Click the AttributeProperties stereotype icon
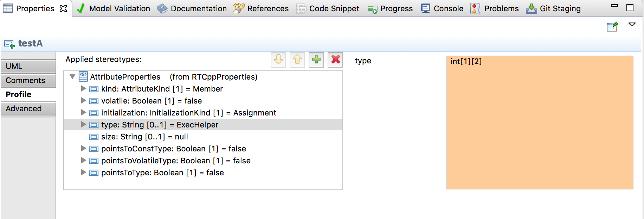Image resolution: width=644 pixels, height=219 pixels. [83, 76]
